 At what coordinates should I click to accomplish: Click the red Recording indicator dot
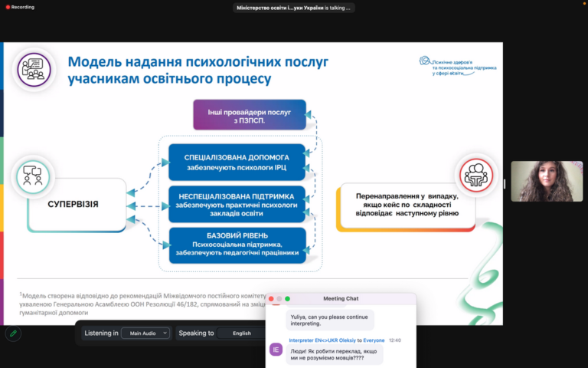7,7
